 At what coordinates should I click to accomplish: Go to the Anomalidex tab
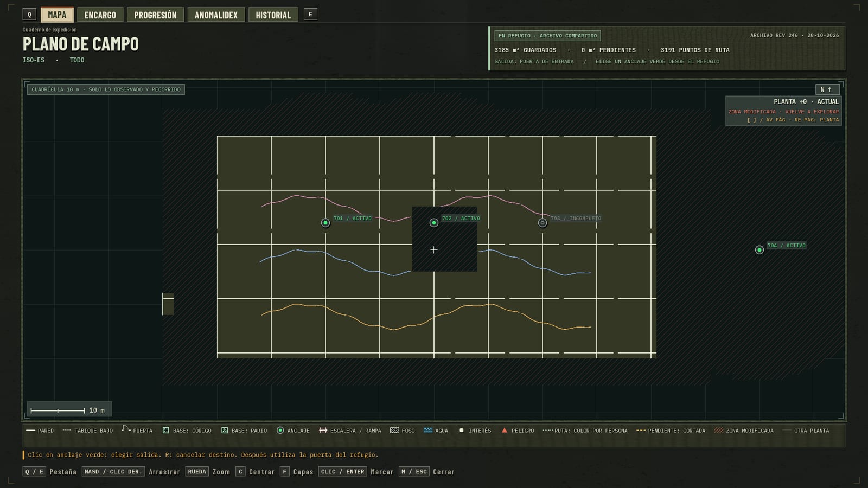pyautogui.click(x=216, y=15)
